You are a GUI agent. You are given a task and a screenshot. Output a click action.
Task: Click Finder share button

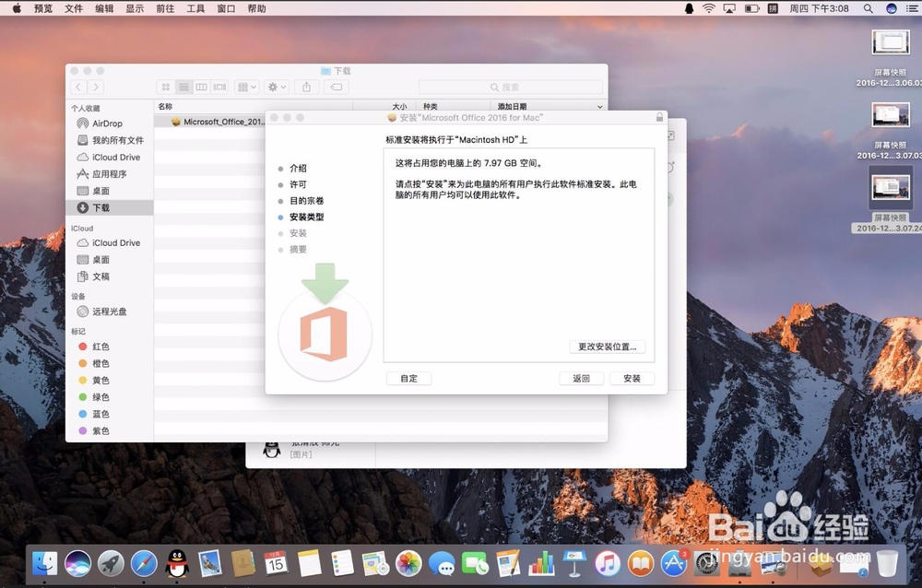[306, 87]
